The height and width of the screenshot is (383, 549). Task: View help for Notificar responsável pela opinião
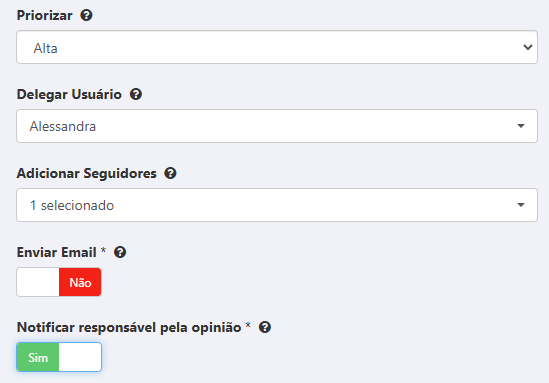(265, 327)
